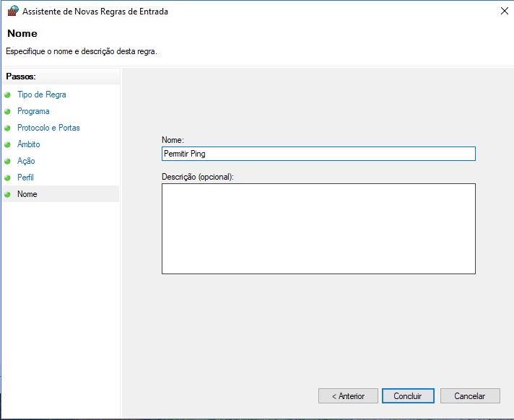Click inside the Descrição (opcional) text area
This screenshot has height=420, width=514.
coord(318,229)
